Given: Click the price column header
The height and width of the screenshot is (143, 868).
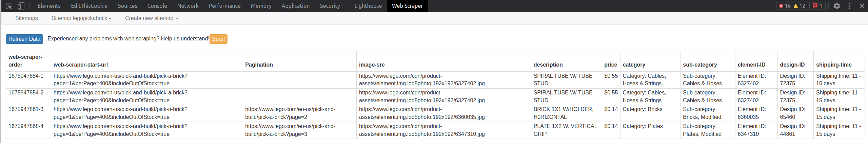Looking at the screenshot, I should (x=611, y=65).
